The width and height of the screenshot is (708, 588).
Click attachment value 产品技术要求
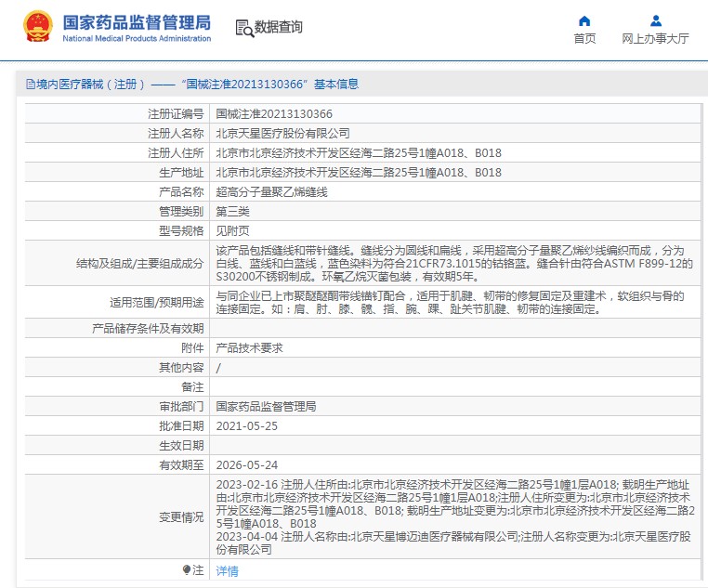[x=249, y=348]
